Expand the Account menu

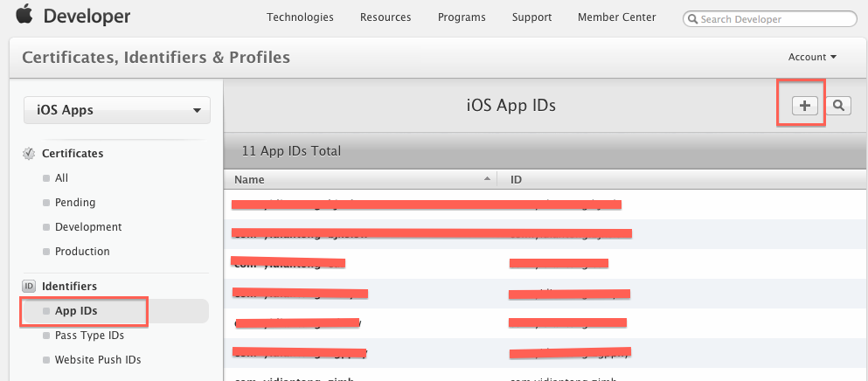812,57
